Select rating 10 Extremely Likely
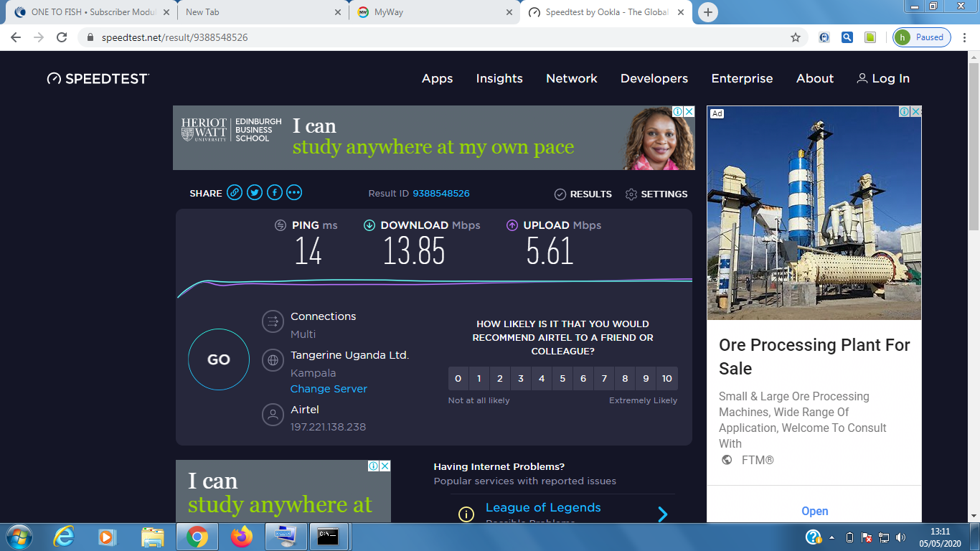 pyautogui.click(x=666, y=379)
